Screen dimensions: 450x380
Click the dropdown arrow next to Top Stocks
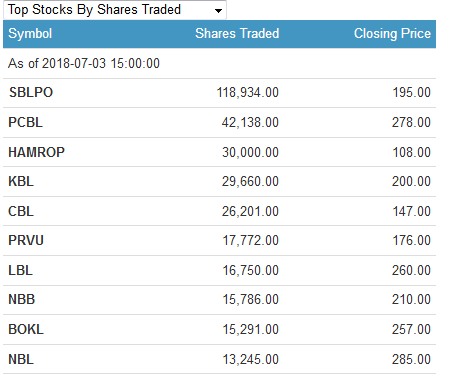pyautogui.click(x=218, y=11)
